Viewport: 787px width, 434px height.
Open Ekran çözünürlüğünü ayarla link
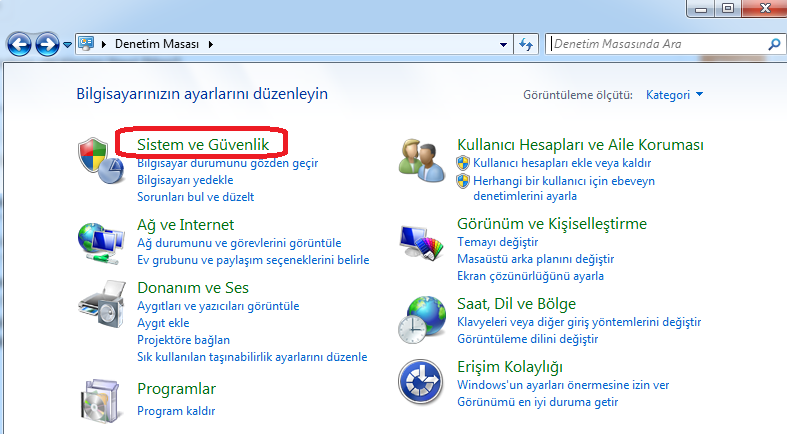(530, 276)
